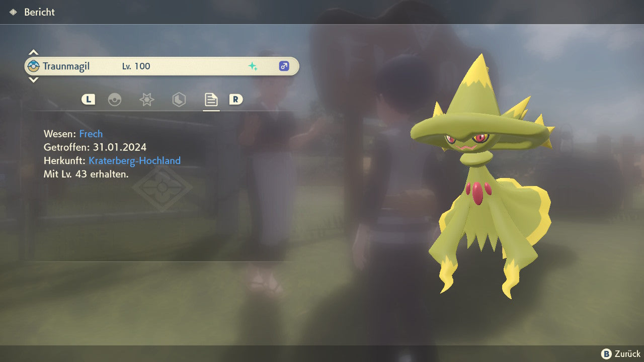
Task: Click the male gender symbol icon
Action: point(284,66)
